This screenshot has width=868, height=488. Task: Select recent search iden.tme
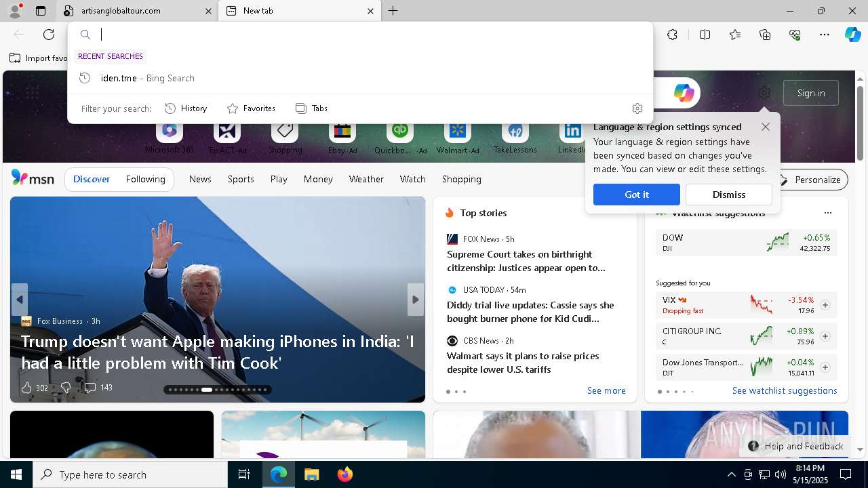pyautogui.click(x=360, y=78)
